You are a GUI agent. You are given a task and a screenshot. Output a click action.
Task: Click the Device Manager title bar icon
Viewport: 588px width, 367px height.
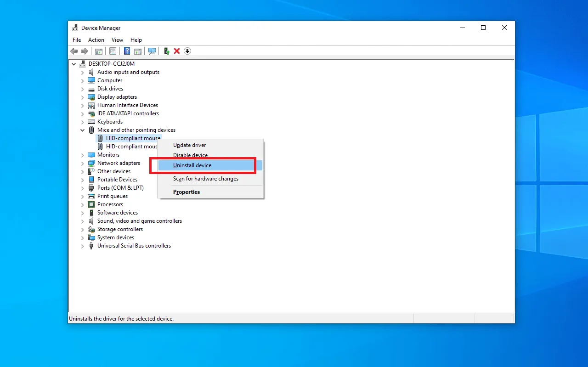click(75, 28)
